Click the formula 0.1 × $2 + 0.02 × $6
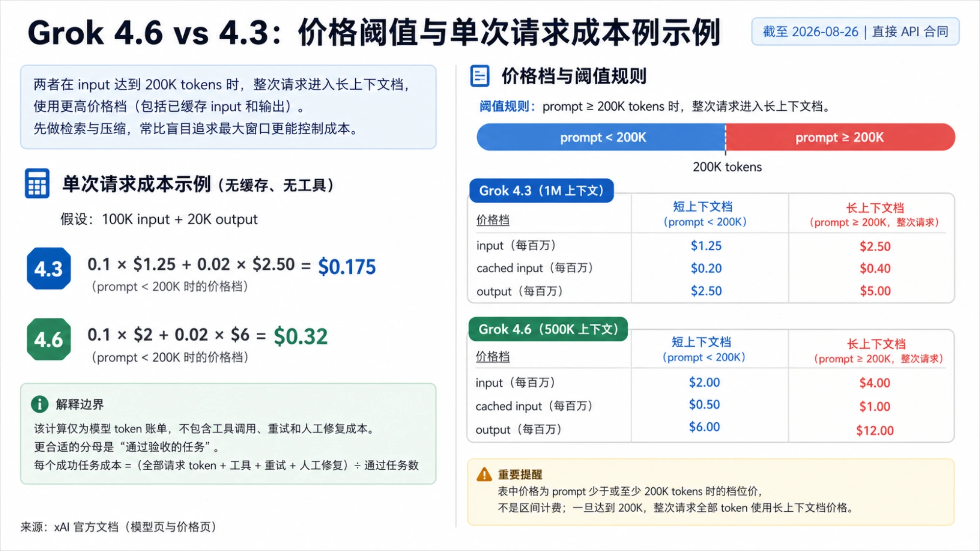980x551 pixels. pyautogui.click(x=169, y=335)
